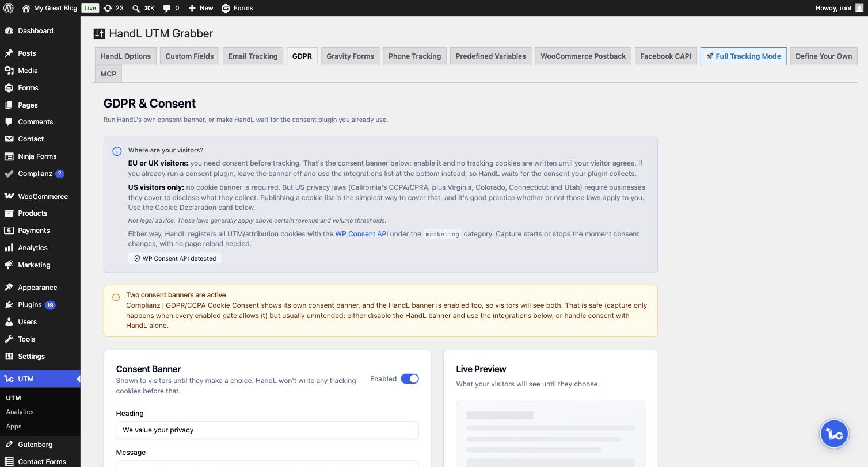Open the search icon in admin bar

coord(136,8)
